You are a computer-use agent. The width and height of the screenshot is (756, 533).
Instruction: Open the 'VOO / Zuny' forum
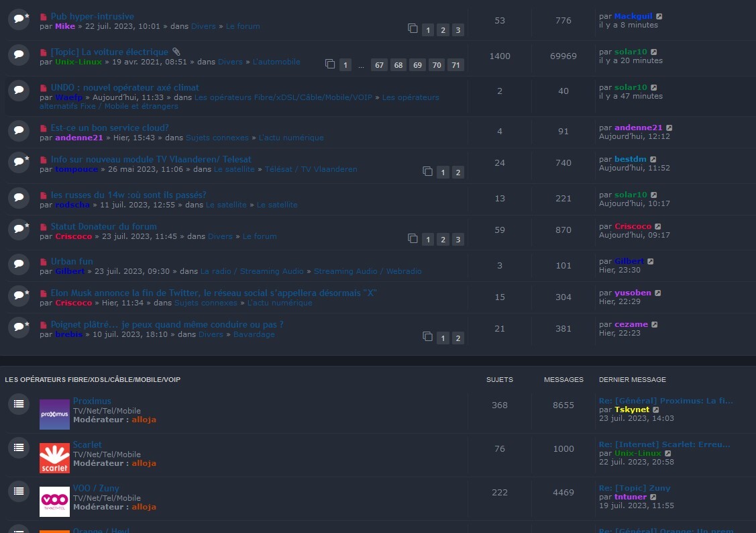pos(95,489)
